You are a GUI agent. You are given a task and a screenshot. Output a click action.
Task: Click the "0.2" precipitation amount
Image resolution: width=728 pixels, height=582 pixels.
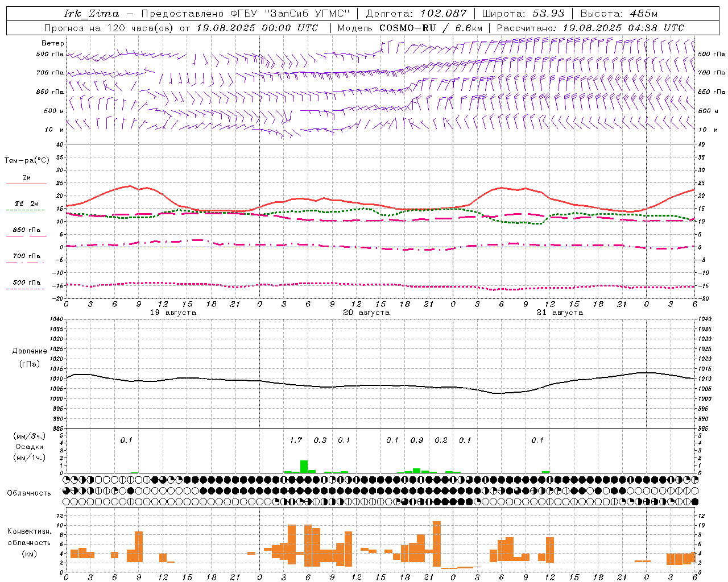(x=441, y=440)
